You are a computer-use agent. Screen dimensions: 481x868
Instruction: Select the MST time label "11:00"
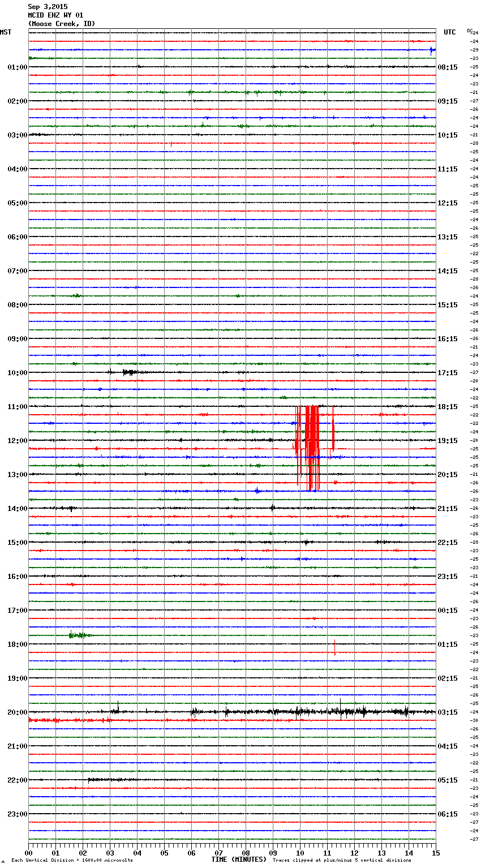tap(18, 407)
